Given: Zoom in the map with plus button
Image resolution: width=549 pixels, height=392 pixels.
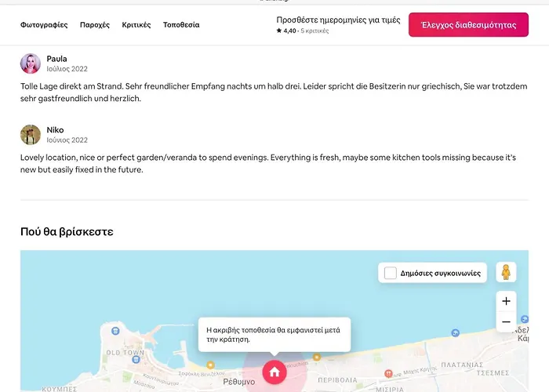Looking at the screenshot, I should (506, 301).
